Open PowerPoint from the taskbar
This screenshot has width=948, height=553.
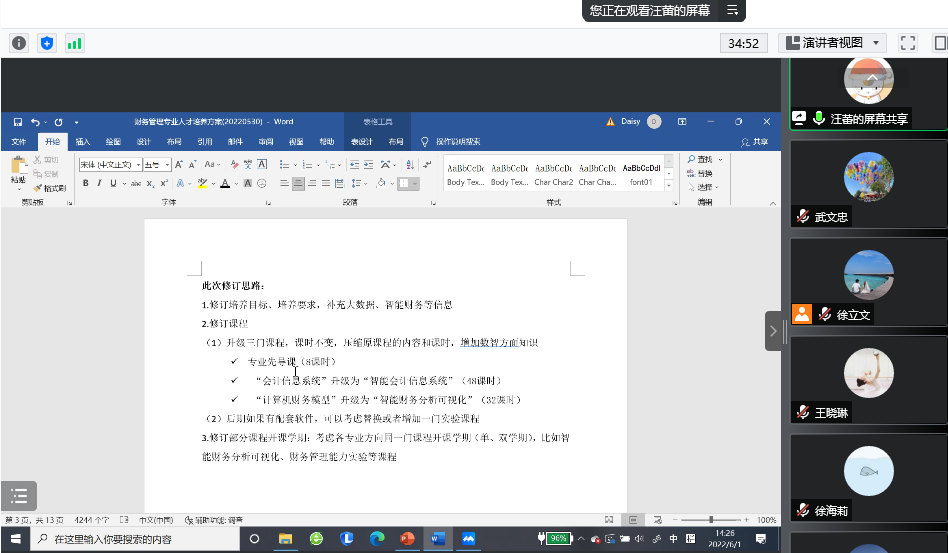pos(407,539)
